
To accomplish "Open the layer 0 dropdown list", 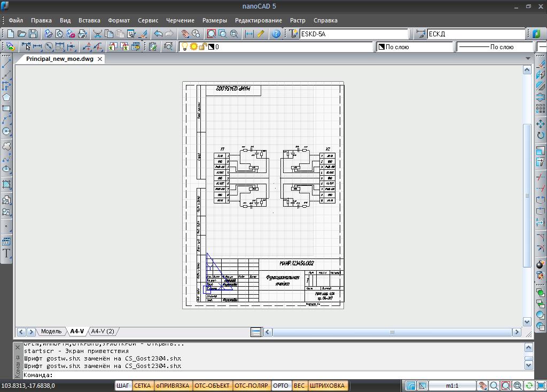I will click(x=276, y=47).
